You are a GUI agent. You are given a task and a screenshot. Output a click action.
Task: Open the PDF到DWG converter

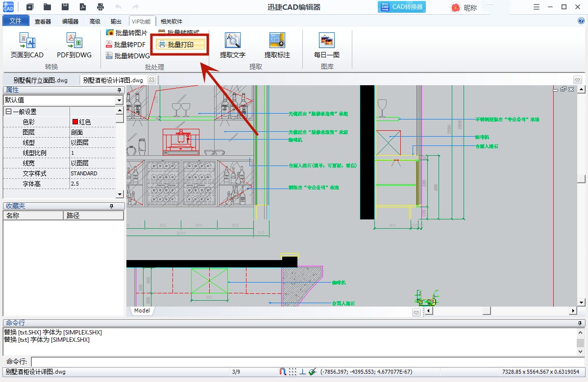74,40
